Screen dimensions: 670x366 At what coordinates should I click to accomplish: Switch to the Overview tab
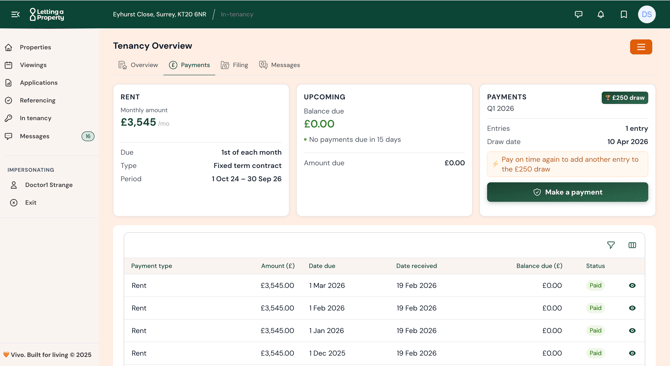(138, 65)
